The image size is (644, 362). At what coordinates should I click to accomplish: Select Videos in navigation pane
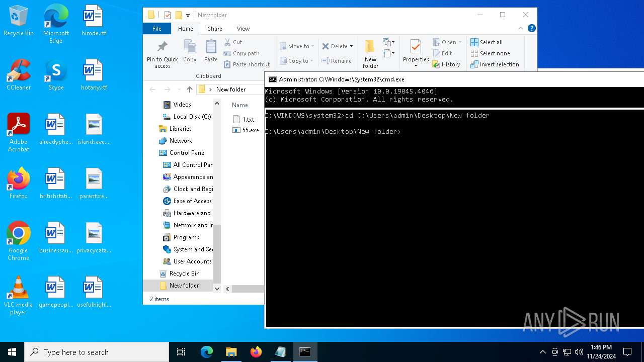[x=182, y=105]
